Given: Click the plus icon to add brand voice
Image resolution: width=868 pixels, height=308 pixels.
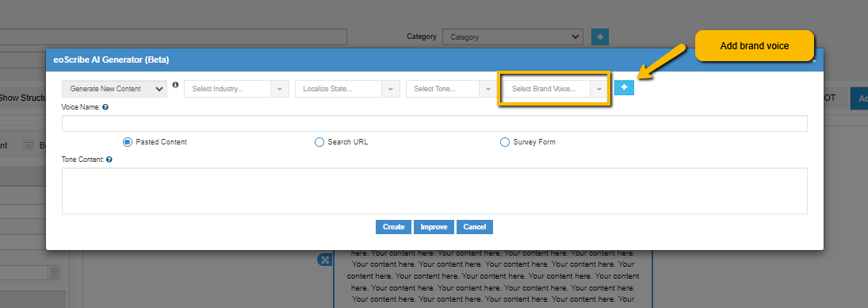Looking at the screenshot, I should [624, 87].
